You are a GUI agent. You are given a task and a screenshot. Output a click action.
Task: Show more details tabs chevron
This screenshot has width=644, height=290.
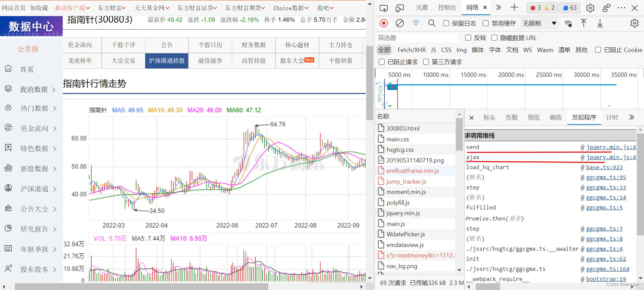click(x=632, y=117)
